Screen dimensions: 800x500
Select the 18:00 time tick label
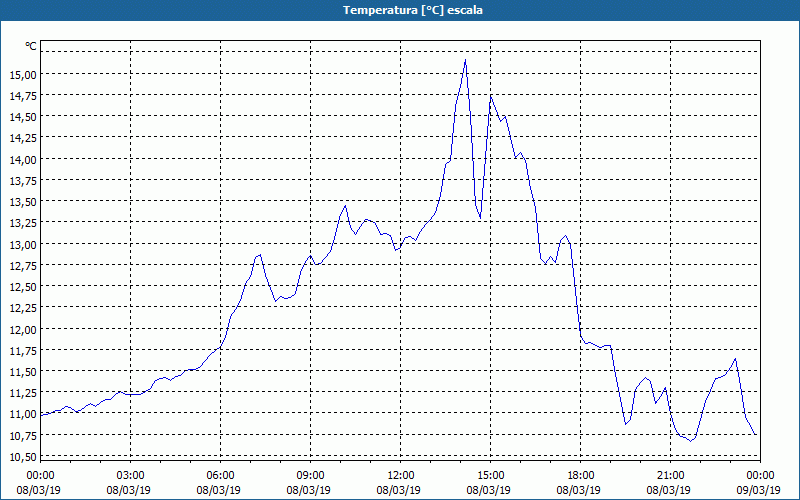pyautogui.click(x=581, y=476)
